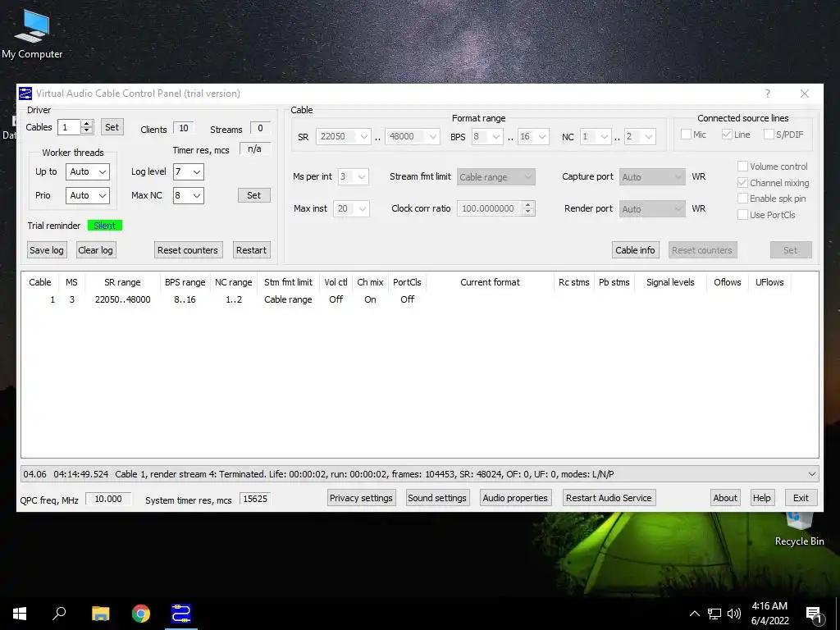Click the Help button
The height and width of the screenshot is (630, 840).
tap(761, 498)
